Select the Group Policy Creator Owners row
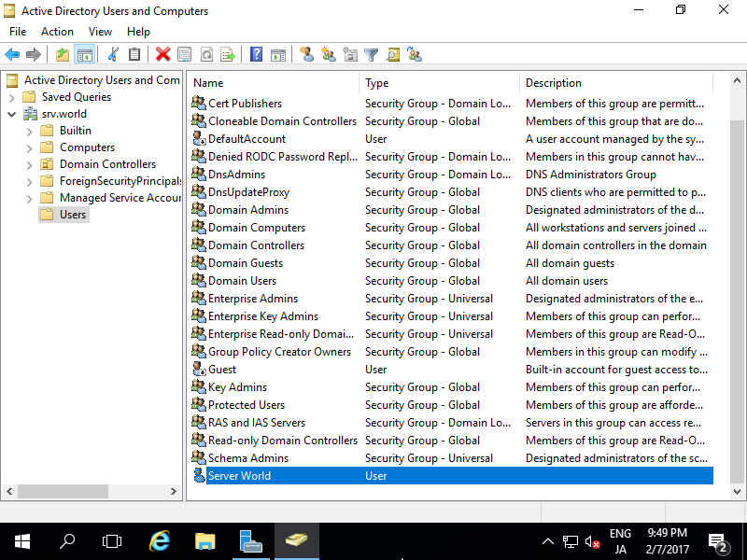 coord(452,352)
